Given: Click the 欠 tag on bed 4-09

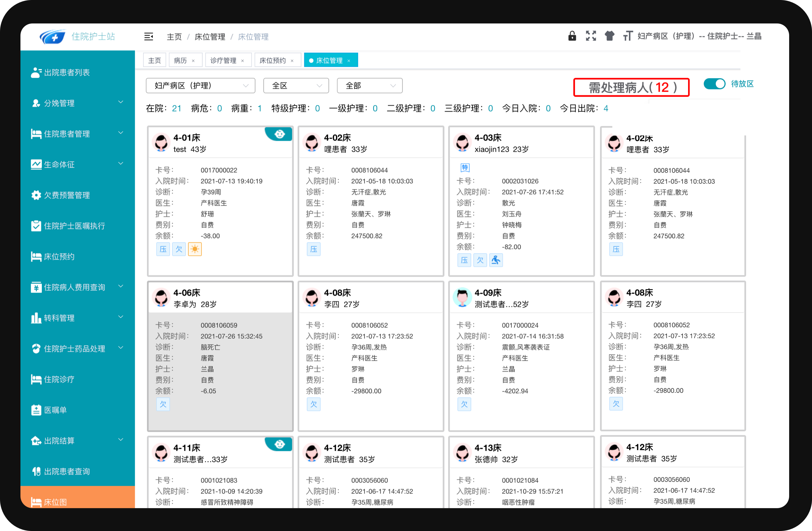Looking at the screenshot, I should pyautogui.click(x=464, y=404).
